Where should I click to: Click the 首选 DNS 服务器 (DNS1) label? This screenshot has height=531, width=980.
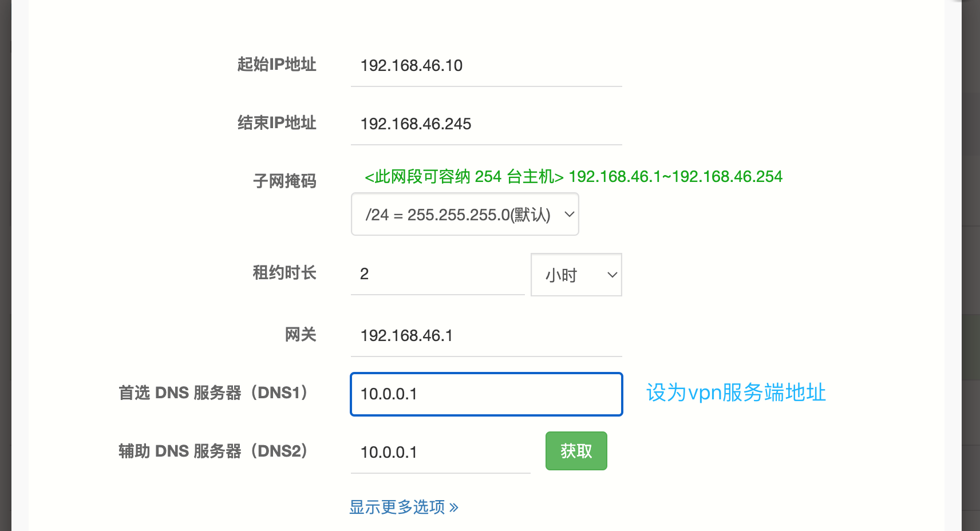(x=213, y=393)
